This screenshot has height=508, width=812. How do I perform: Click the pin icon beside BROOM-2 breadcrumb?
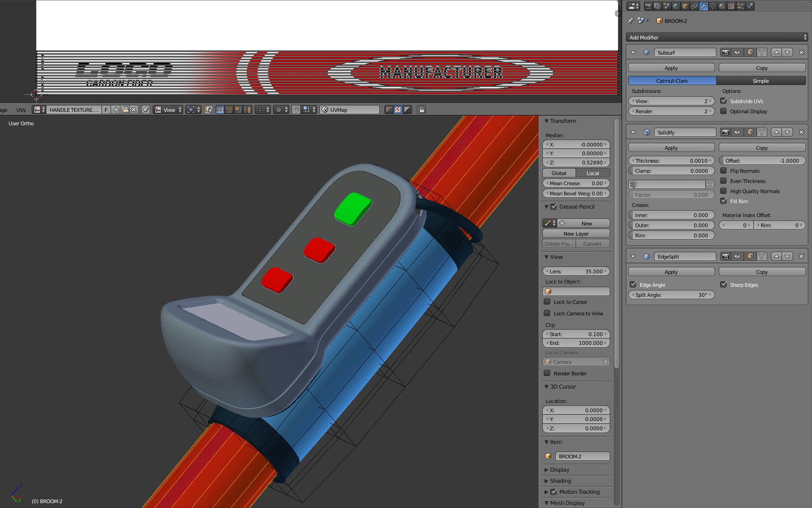coord(631,21)
